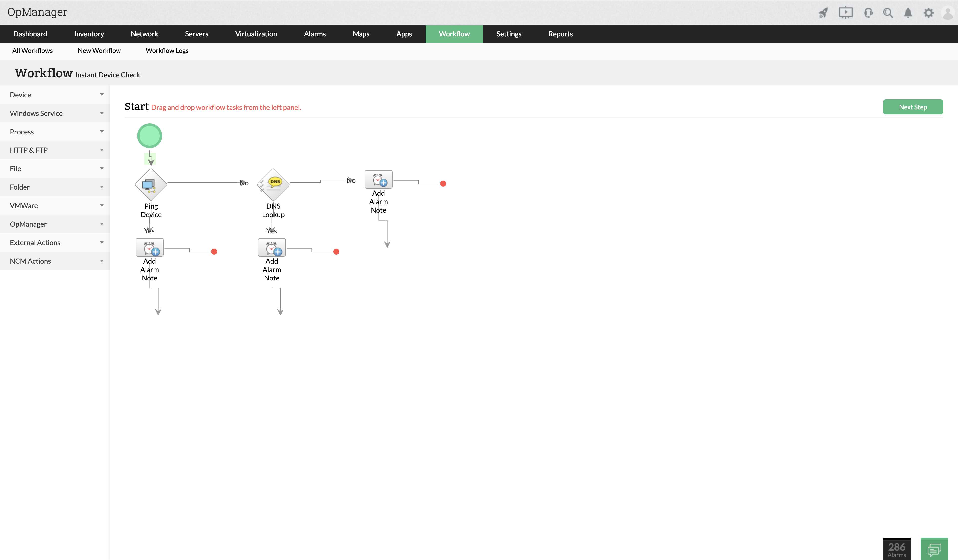Click the first Add Alarm Note task
The height and width of the screenshot is (560, 958).
pos(149,247)
